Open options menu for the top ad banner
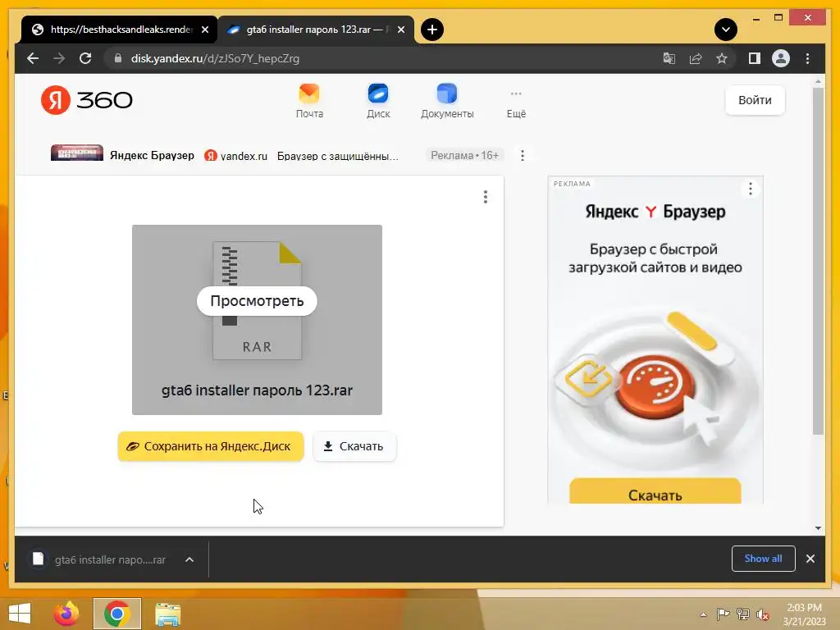The height and width of the screenshot is (630, 840). (x=523, y=155)
